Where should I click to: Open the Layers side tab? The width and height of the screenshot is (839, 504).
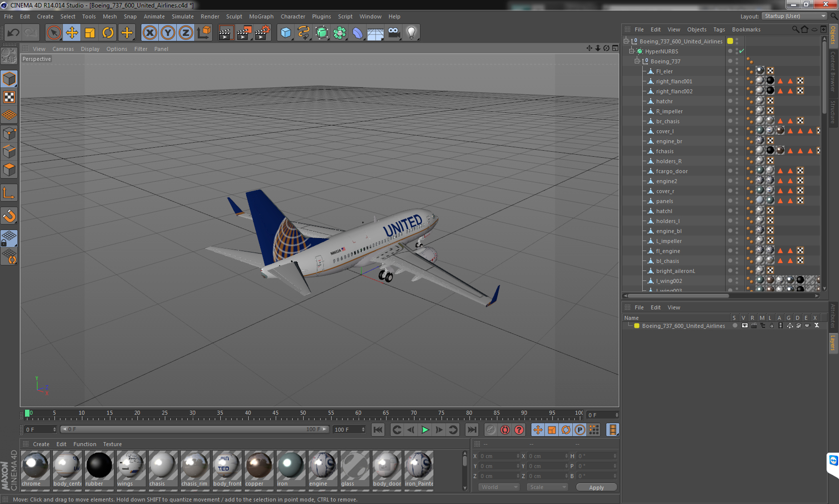coord(833,343)
